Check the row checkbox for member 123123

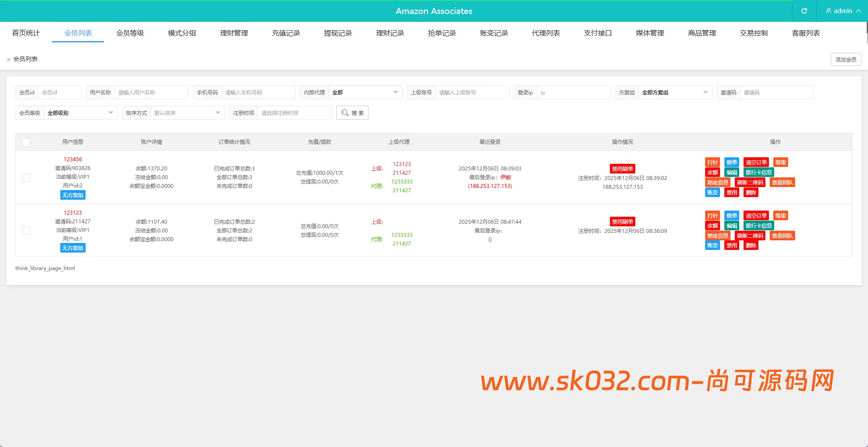click(x=26, y=231)
